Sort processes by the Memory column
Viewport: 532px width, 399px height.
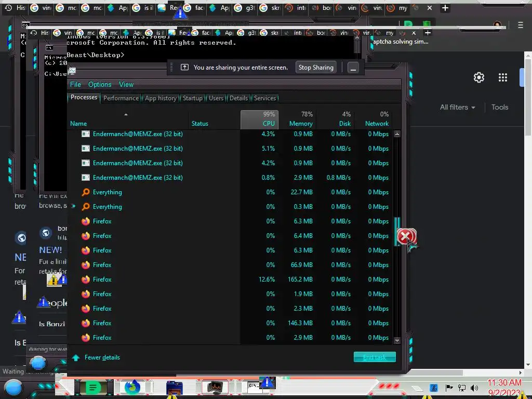(297, 119)
